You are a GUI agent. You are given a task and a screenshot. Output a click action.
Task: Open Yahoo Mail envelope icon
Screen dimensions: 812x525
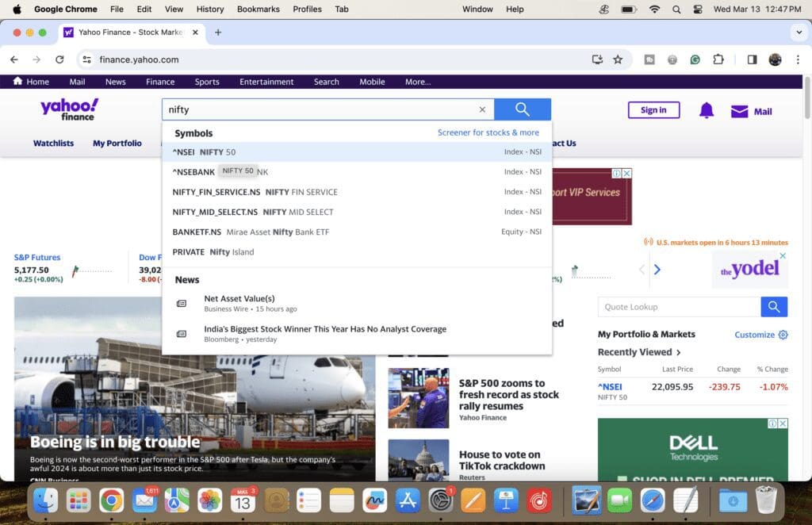pos(739,111)
